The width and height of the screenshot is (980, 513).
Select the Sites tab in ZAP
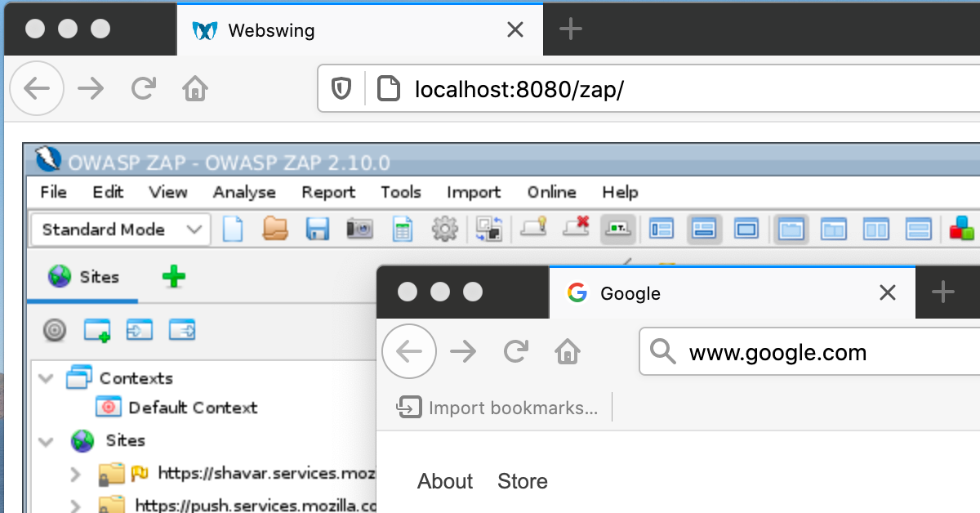(x=83, y=277)
